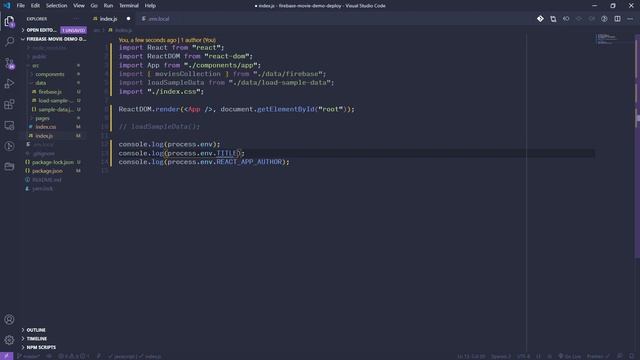Open the Remote Explorer view
The height and width of the screenshot is (360, 640).
click(x=9, y=125)
